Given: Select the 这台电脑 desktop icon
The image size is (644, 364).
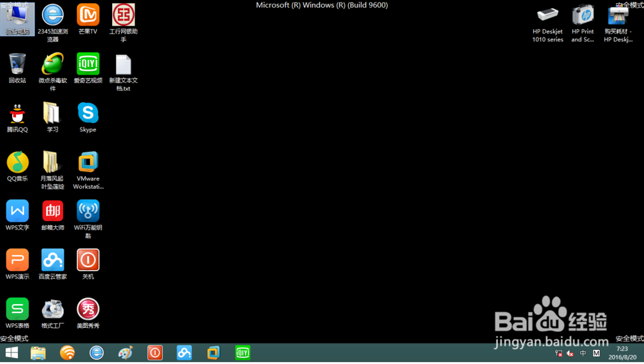Looking at the screenshot, I should point(17,19).
